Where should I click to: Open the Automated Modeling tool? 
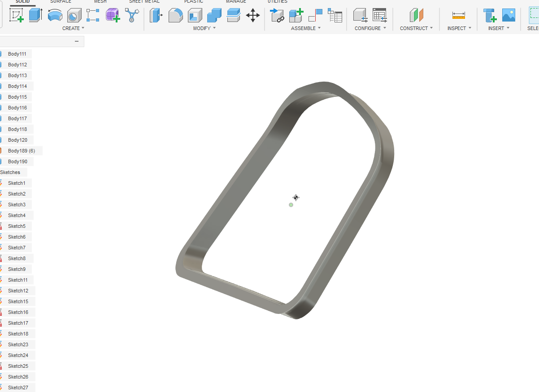point(132,15)
